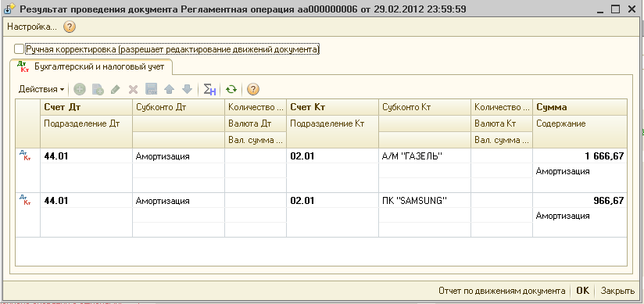Click the Валюта Кт header cell
The height and width of the screenshot is (304, 644).
502,123
